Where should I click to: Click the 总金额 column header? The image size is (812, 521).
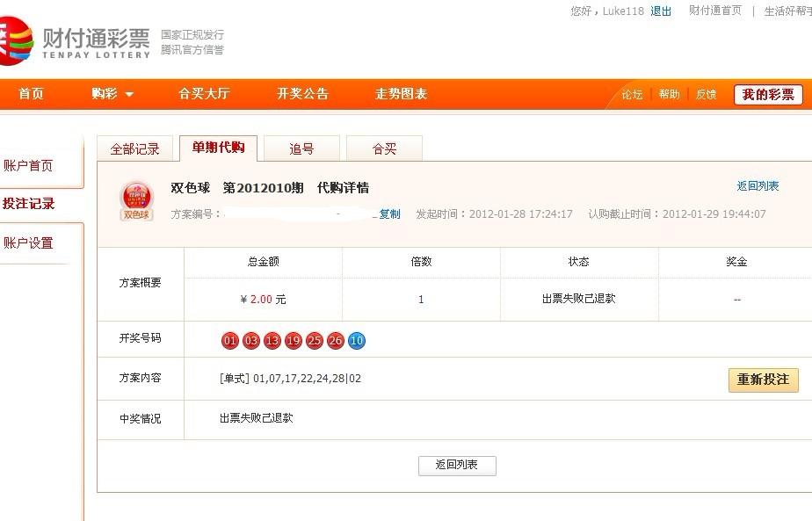pyautogui.click(x=263, y=262)
